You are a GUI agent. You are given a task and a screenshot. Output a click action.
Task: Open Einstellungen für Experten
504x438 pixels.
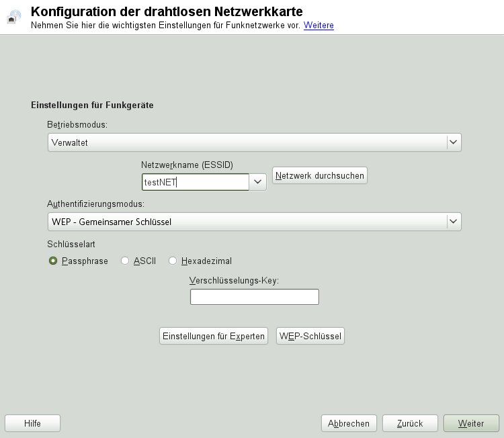point(214,336)
